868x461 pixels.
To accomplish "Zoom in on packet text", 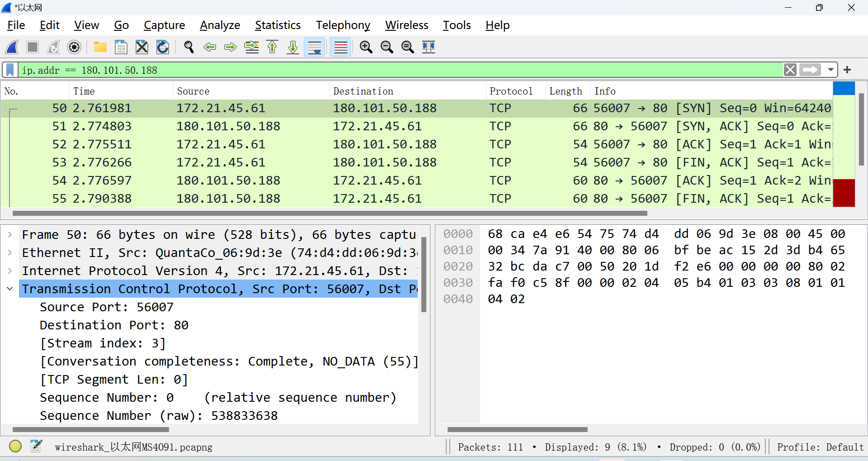I will pos(366,47).
